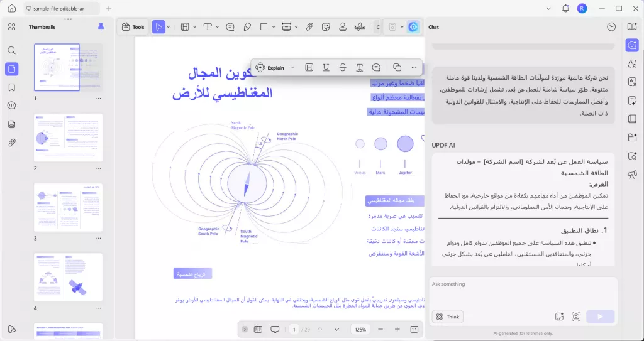This screenshot has height=341, width=644.
Task: Open the notifications bell
Action: [x=565, y=8]
